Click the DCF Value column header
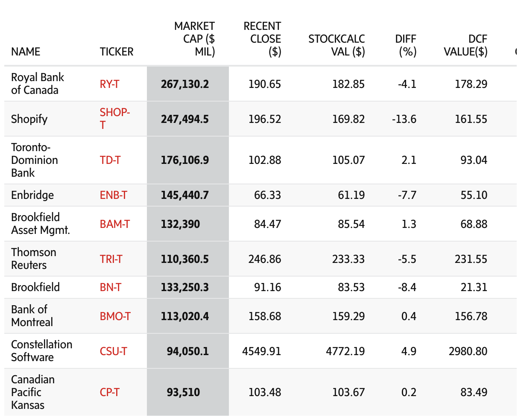The width and height of the screenshot is (521, 420). pos(465,45)
